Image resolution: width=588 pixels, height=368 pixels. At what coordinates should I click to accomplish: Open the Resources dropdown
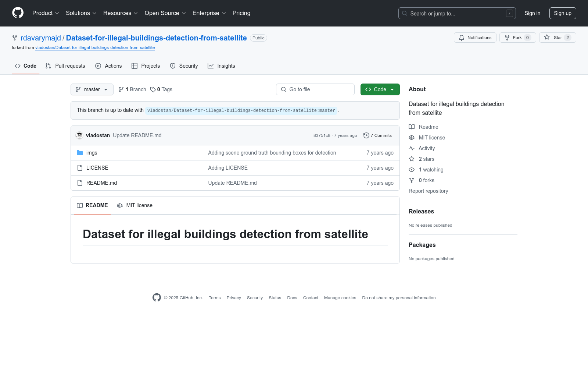tap(121, 13)
